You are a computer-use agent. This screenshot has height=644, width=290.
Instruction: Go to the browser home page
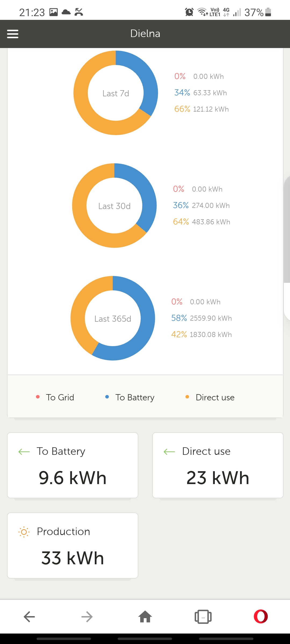(145, 617)
